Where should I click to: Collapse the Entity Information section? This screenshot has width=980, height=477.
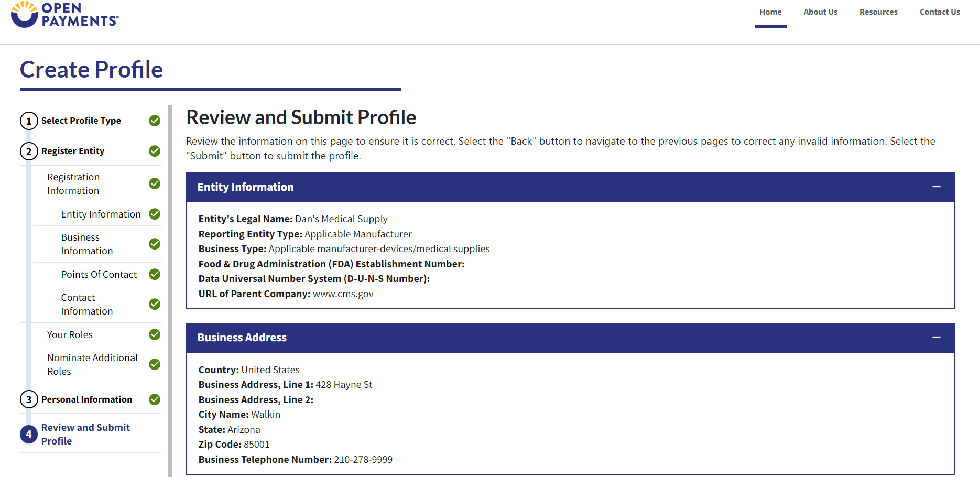point(936,187)
